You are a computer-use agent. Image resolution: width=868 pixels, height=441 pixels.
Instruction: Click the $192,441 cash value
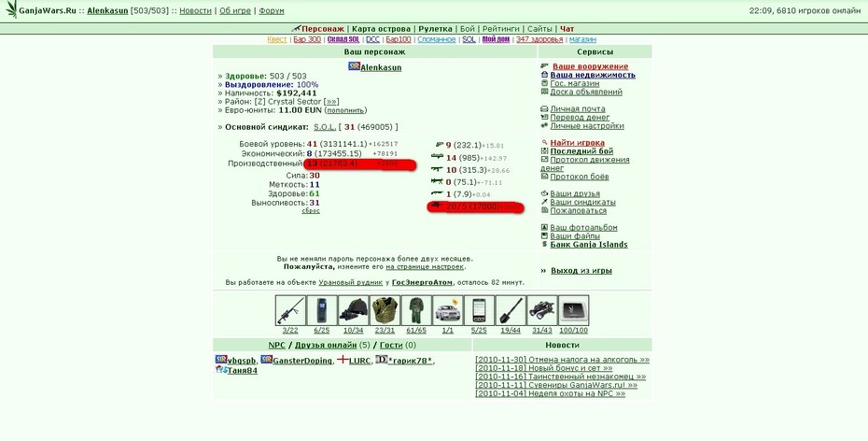click(x=297, y=93)
